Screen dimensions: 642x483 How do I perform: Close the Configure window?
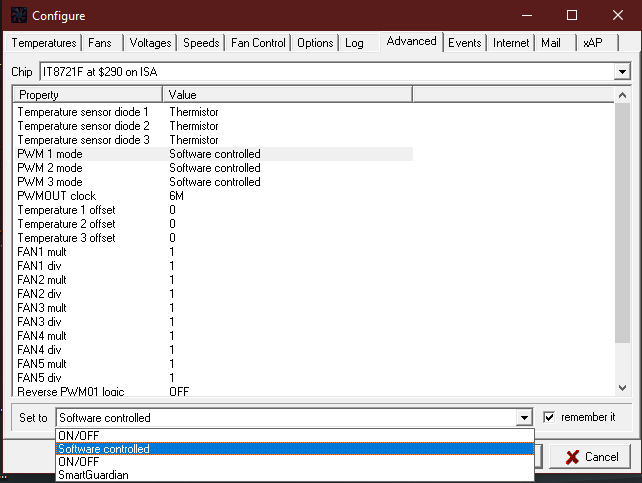618,16
